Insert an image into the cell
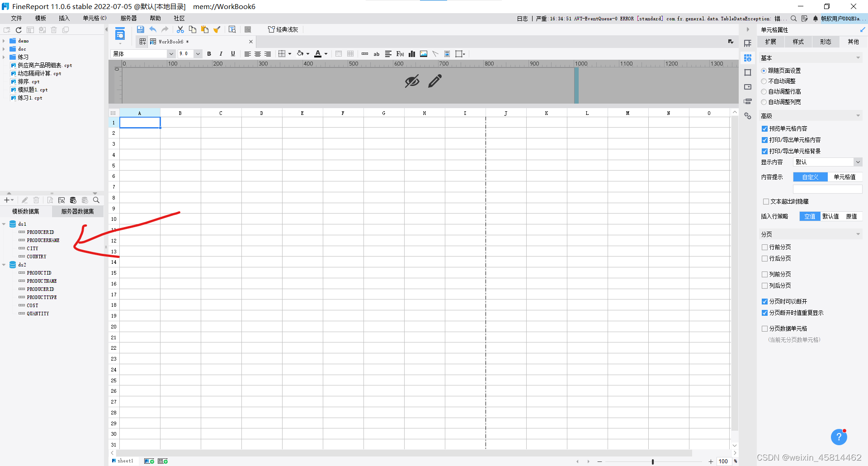 coord(424,54)
